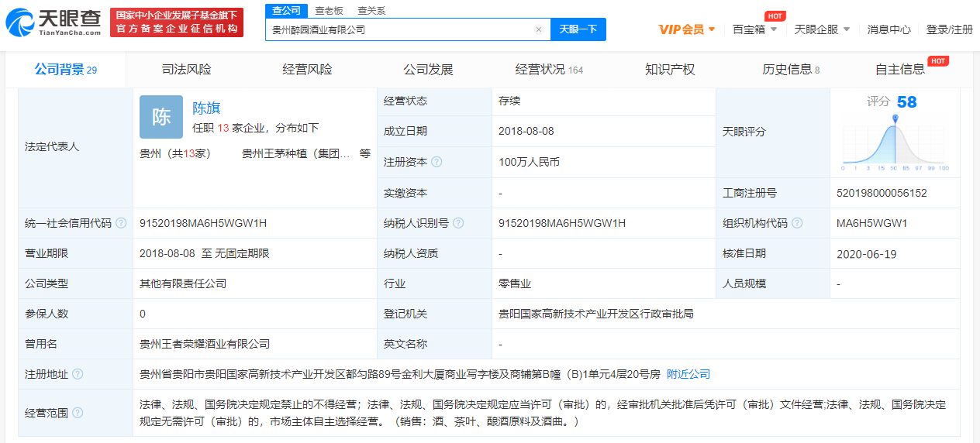The width and height of the screenshot is (980, 443).
Task: Open the 司法风险 tab
Action: coord(186,70)
